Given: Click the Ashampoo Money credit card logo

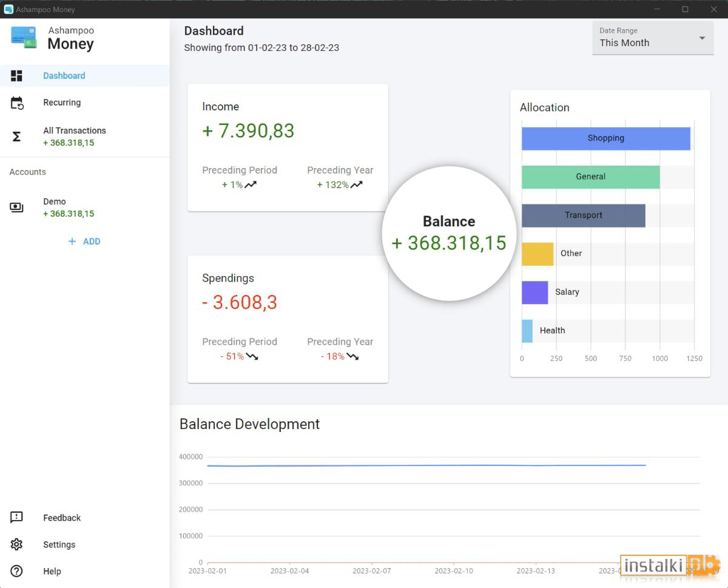Looking at the screenshot, I should 24,37.
